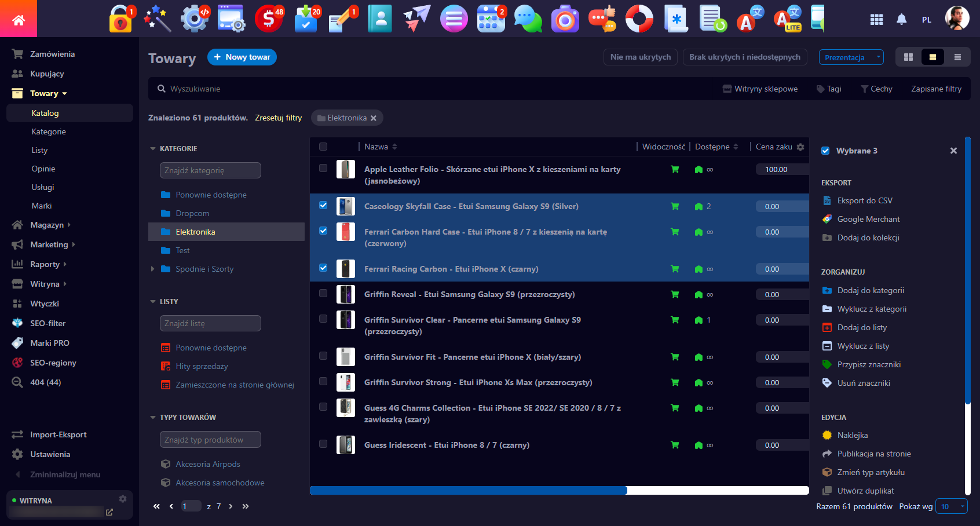Click the home icon in top-left corner

pos(19,20)
